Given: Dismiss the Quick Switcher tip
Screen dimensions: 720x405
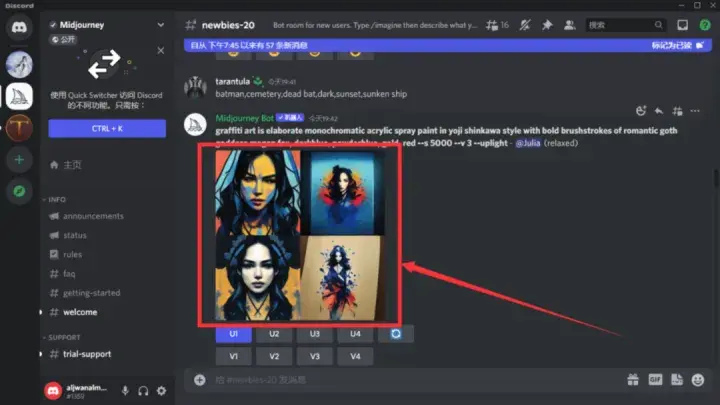Looking at the screenshot, I should click(161, 50).
